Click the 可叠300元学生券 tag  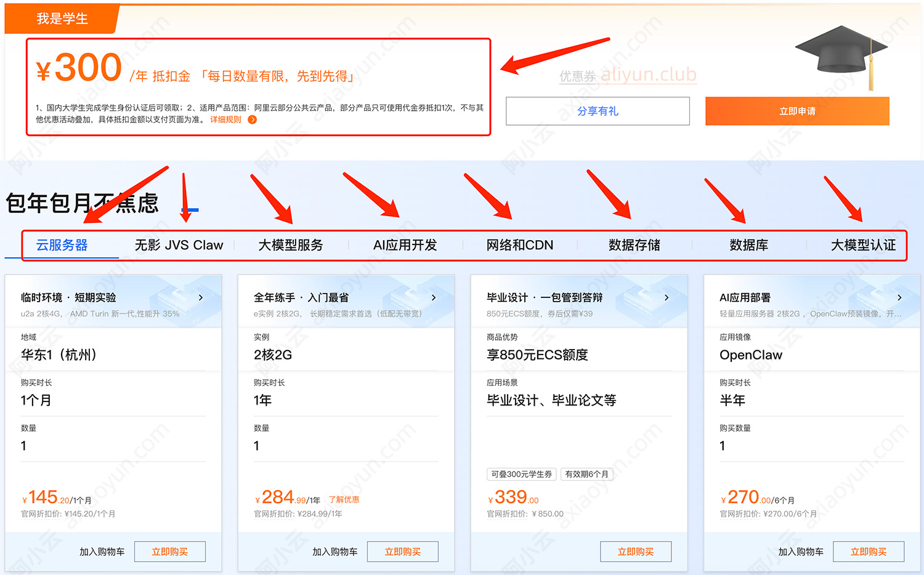coord(522,474)
